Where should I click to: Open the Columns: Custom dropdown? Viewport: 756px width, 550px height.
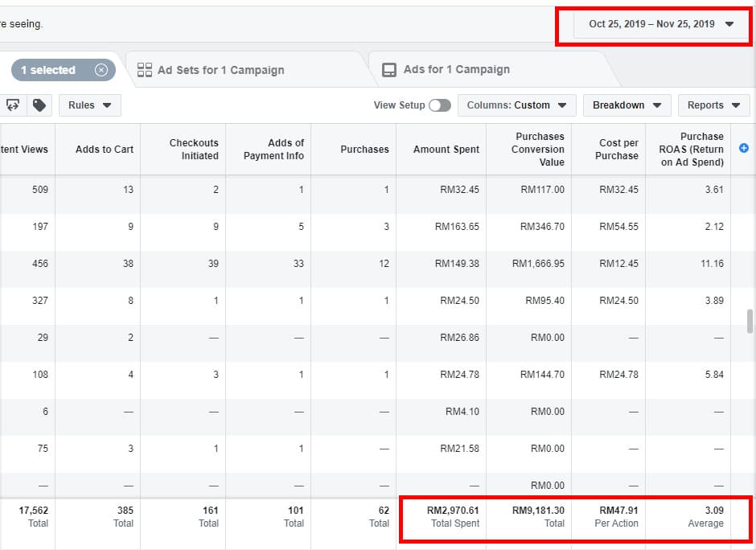[x=516, y=105]
